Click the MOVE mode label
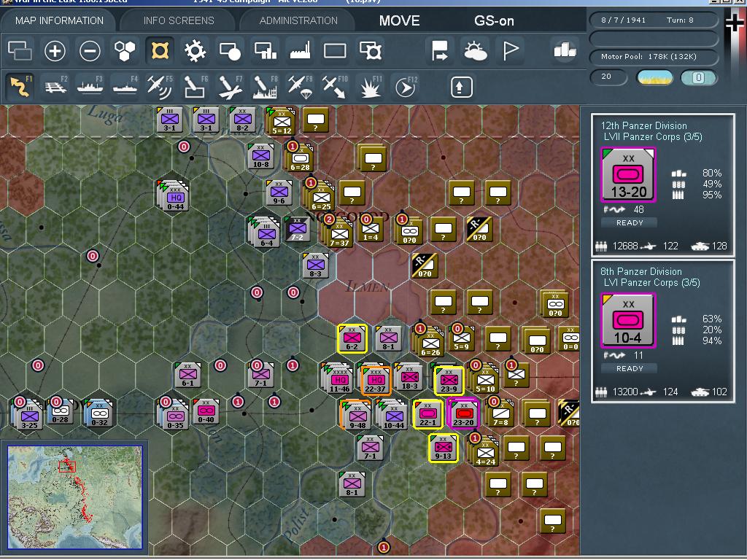The image size is (747, 560). 399,20
